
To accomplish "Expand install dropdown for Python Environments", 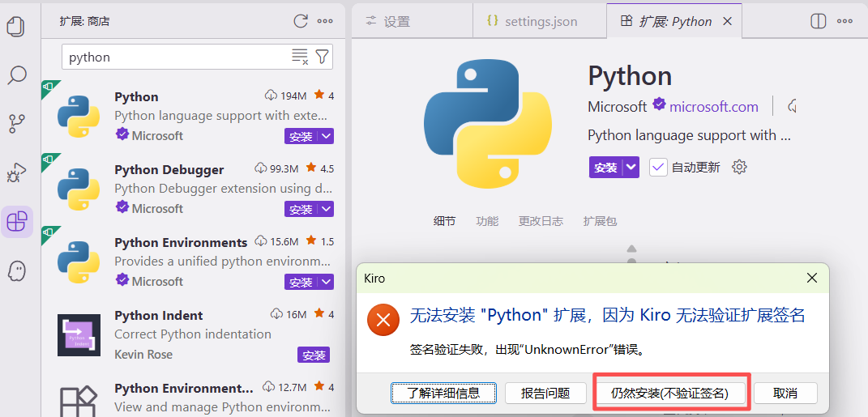I will (x=327, y=282).
